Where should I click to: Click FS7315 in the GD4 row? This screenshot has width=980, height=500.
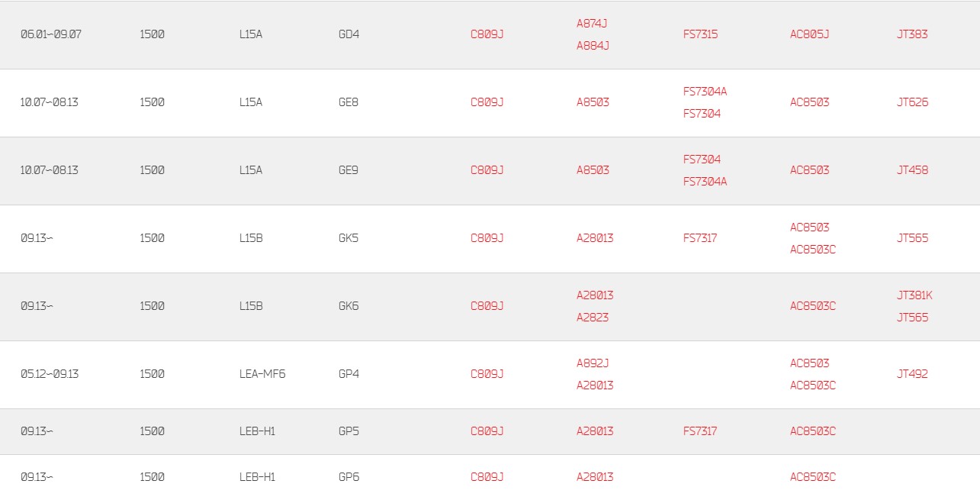click(x=700, y=34)
